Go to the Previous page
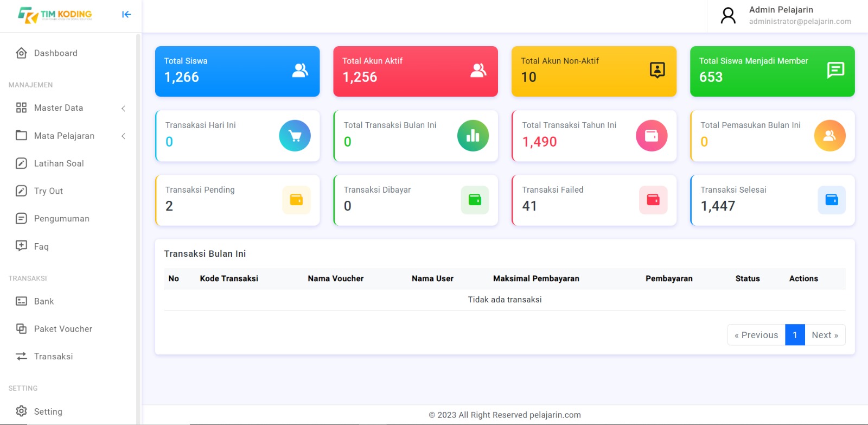Screen dimensions: 868x425 tap(756, 335)
